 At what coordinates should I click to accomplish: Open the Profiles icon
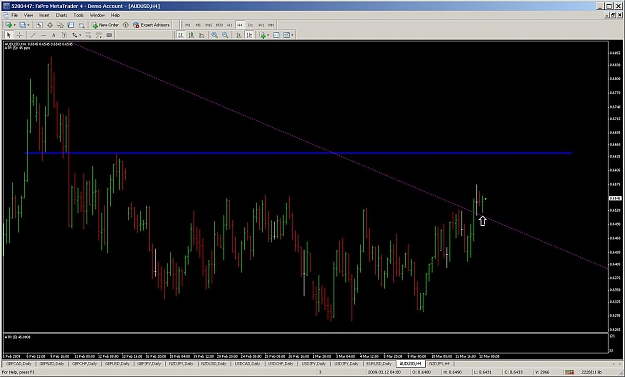(x=22, y=25)
